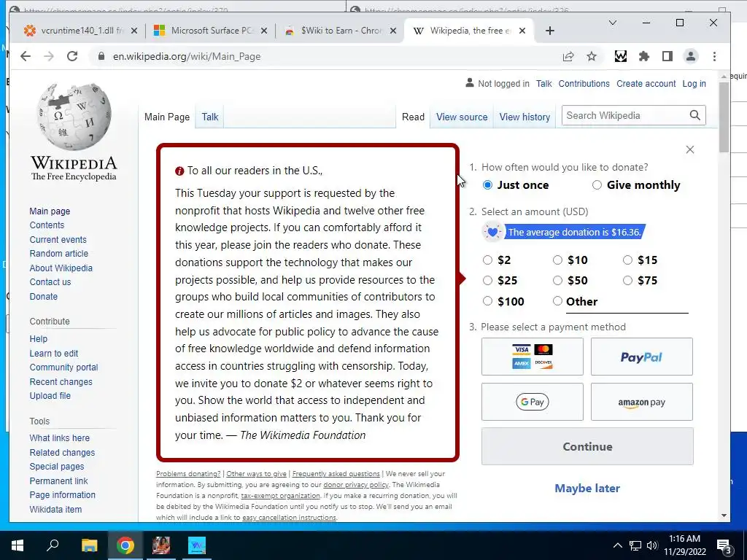The width and height of the screenshot is (747, 560).
Task: Click the Continue donation button
Action: point(587,446)
